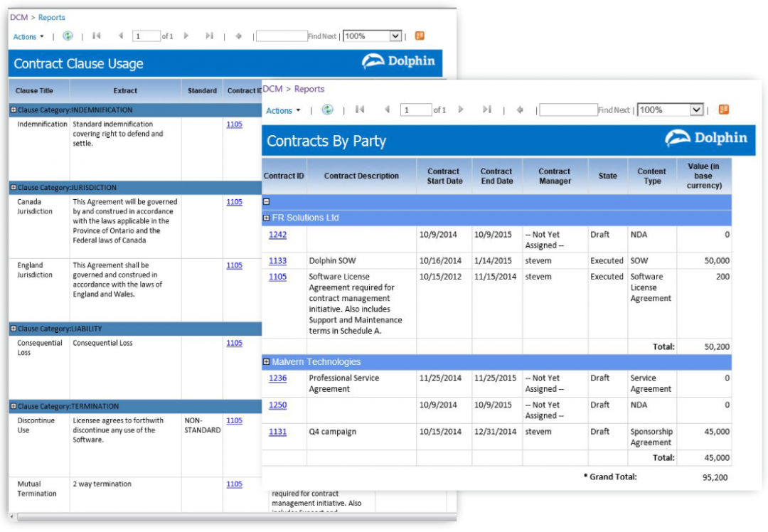The width and height of the screenshot is (768, 532).
Task: Advance to next page in Contracts By Party
Action: click(461, 110)
